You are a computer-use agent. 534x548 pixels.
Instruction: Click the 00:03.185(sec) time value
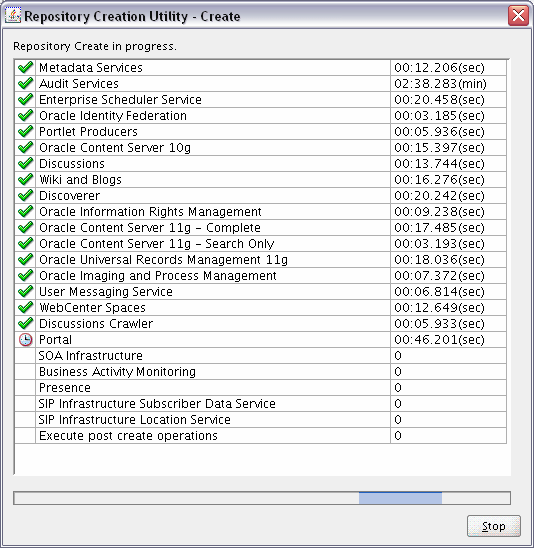click(x=439, y=116)
